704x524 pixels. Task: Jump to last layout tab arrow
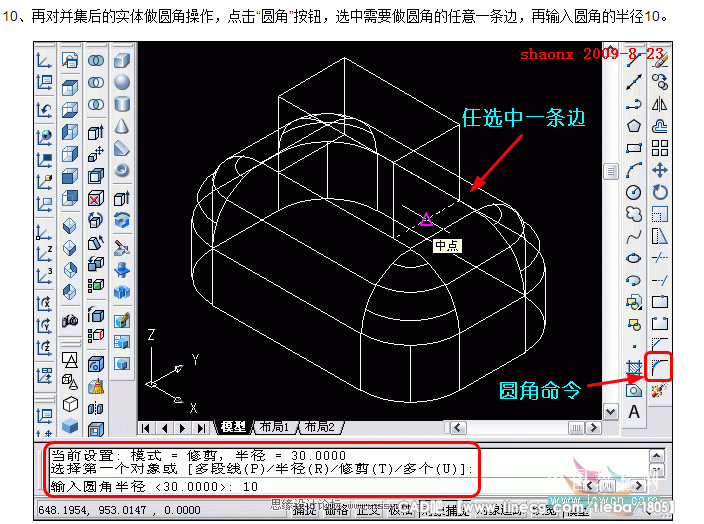pos(201,428)
